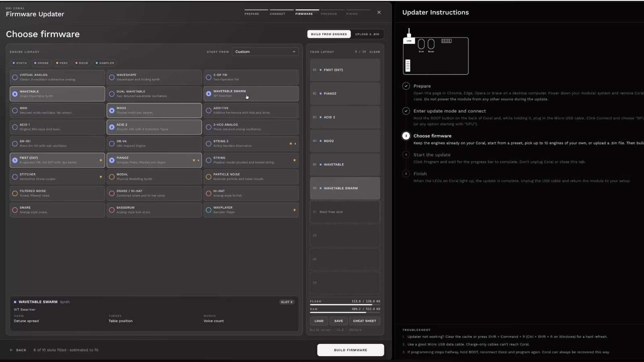Viewport: 644px width, 362px height.
Task: Click the FLASH usage progress bar
Action: (345, 304)
